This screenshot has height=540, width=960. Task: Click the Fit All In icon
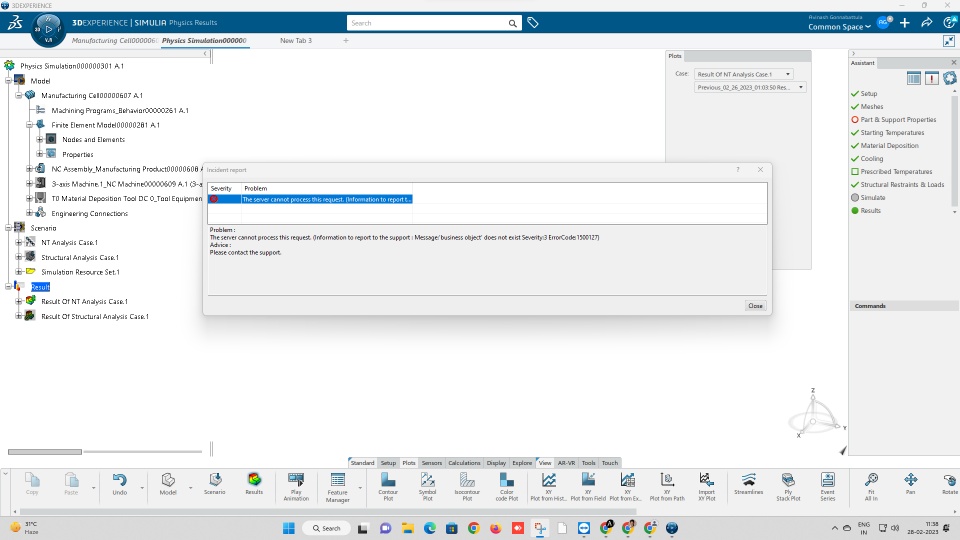(x=871, y=479)
